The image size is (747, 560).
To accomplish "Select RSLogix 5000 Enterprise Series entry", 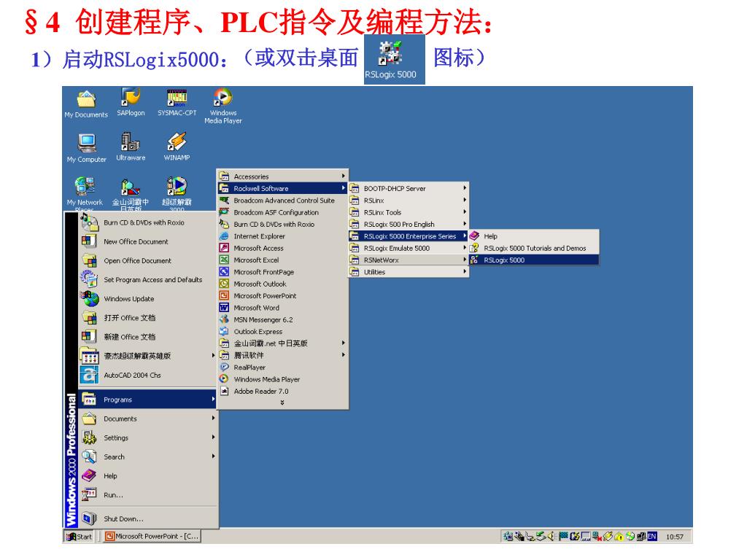I will tap(409, 236).
